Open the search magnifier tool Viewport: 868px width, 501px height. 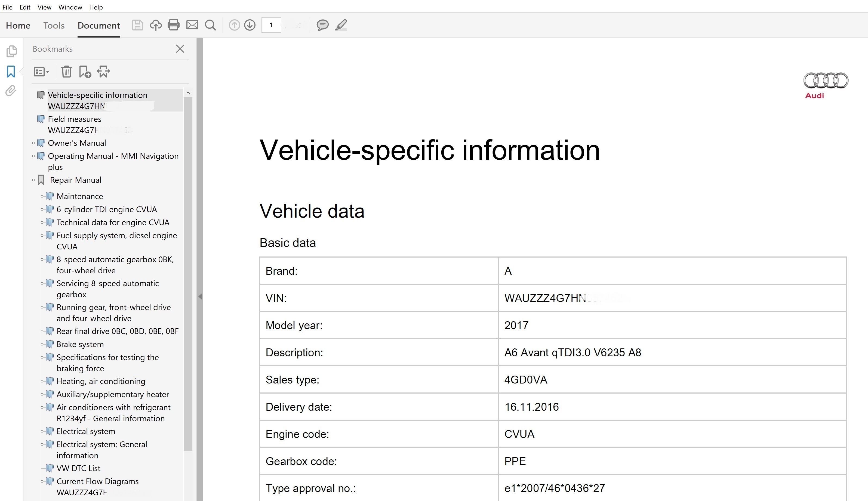210,25
